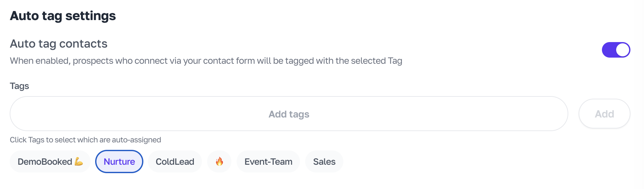This screenshot has width=644, height=189.
Task: Click the 'Add tags' placeholder text
Action: point(289,114)
